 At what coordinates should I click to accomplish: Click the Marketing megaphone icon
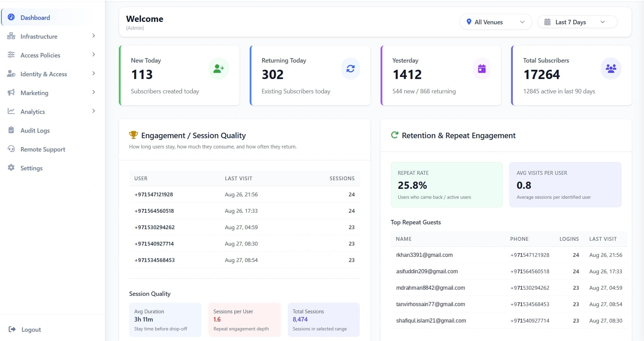point(11,92)
